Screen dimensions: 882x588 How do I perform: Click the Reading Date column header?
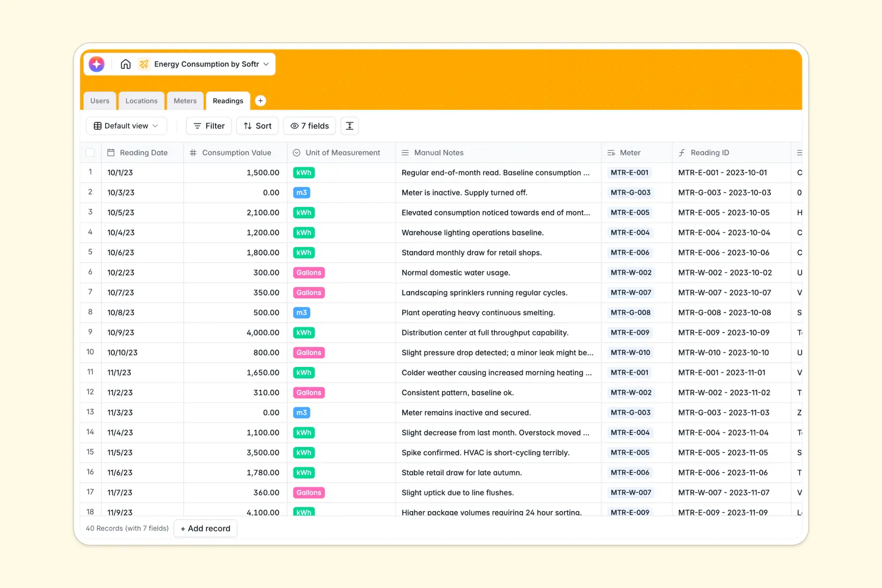pyautogui.click(x=143, y=153)
